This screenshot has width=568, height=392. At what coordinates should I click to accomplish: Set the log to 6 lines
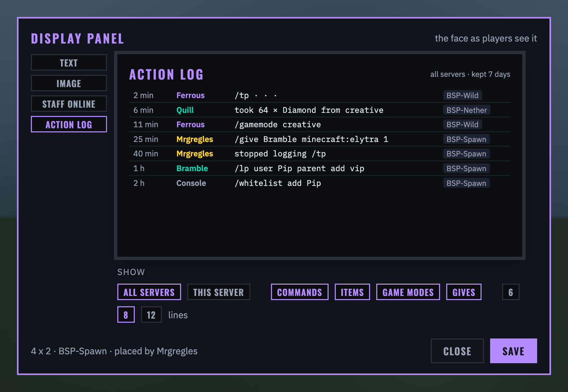click(511, 292)
